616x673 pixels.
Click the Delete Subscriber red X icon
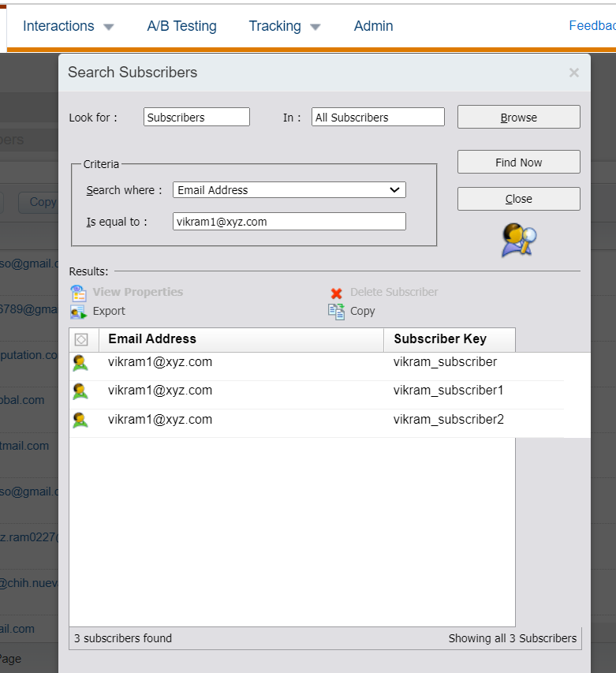[x=338, y=292]
